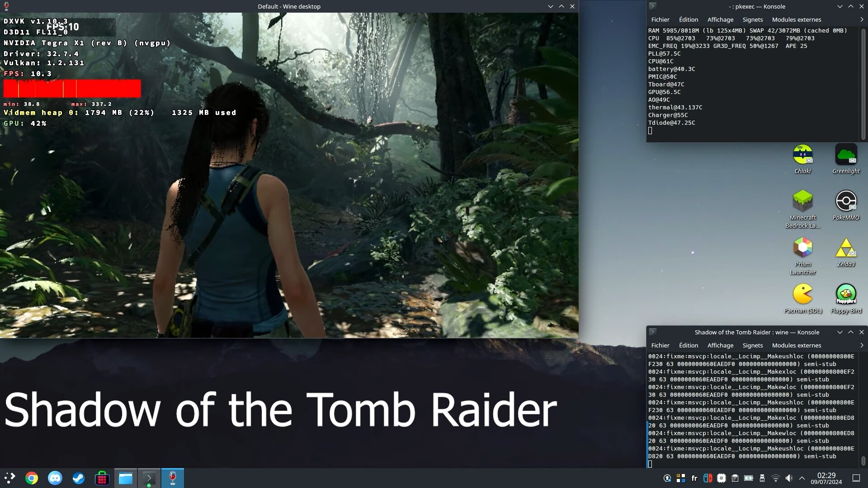Image resolution: width=868 pixels, height=488 pixels.
Task: Open the red app store basket icon
Action: (x=102, y=478)
